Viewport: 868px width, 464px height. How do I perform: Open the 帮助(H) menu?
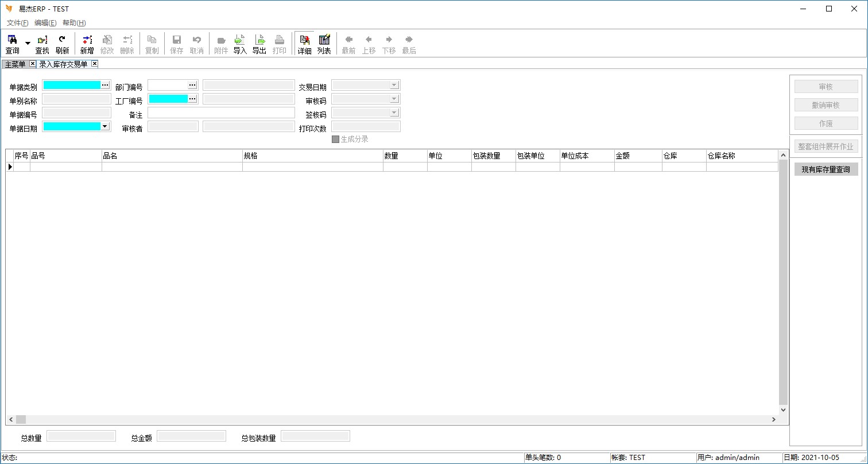coord(74,23)
